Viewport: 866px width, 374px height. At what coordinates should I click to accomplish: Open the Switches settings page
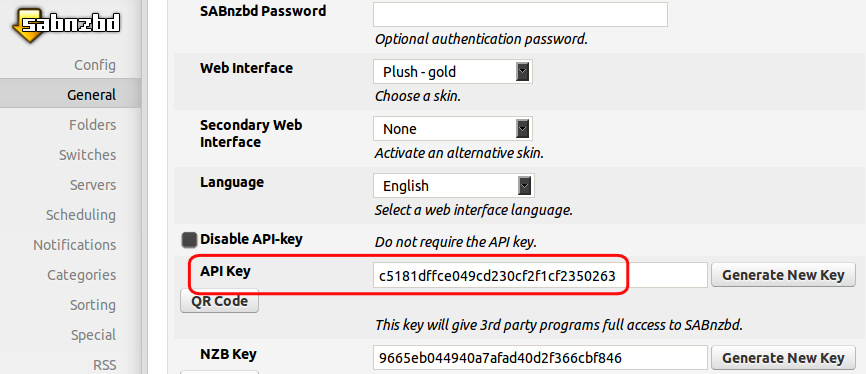(x=87, y=155)
